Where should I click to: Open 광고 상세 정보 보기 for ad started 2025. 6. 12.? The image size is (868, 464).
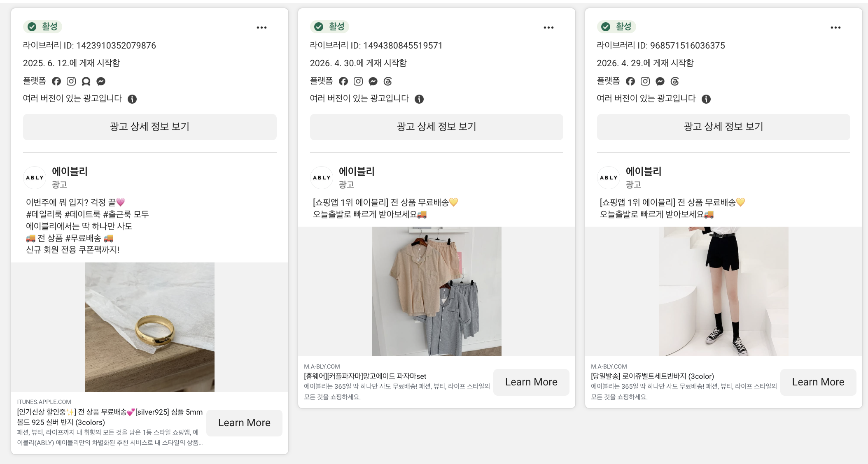coord(150,127)
